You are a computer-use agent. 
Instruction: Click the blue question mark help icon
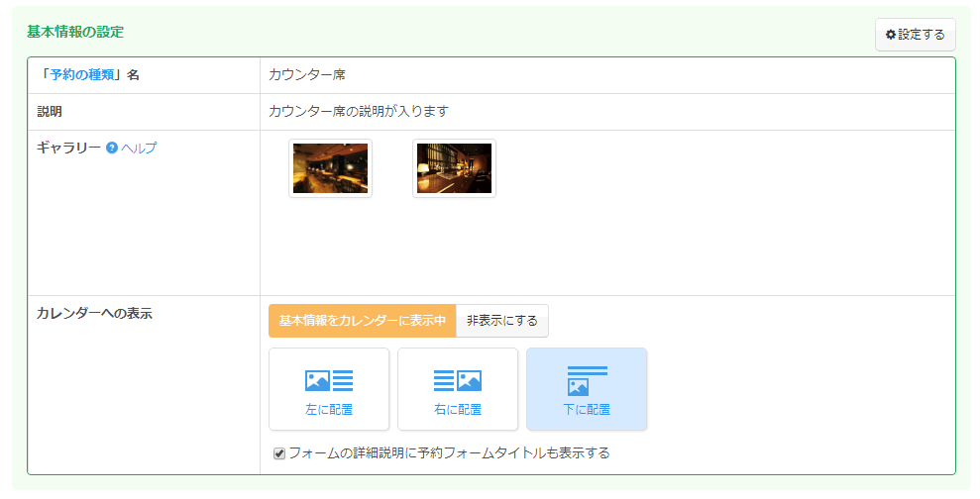(112, 149)
